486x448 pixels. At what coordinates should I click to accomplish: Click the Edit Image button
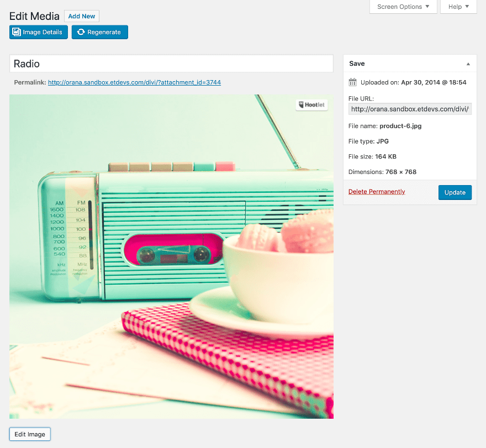pos(30,434)
